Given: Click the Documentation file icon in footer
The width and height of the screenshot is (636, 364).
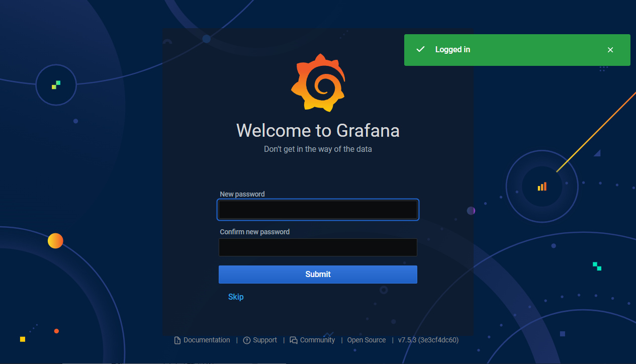Looking at the screenshot, I should pyautogui.click(x=177, y=340).
